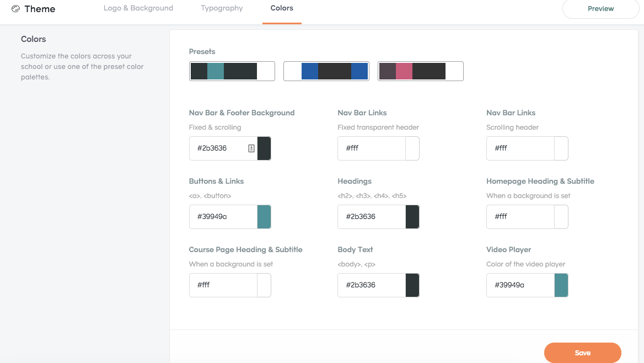Click the Preview button
This screenshot has width=644, height=363.
600,9
